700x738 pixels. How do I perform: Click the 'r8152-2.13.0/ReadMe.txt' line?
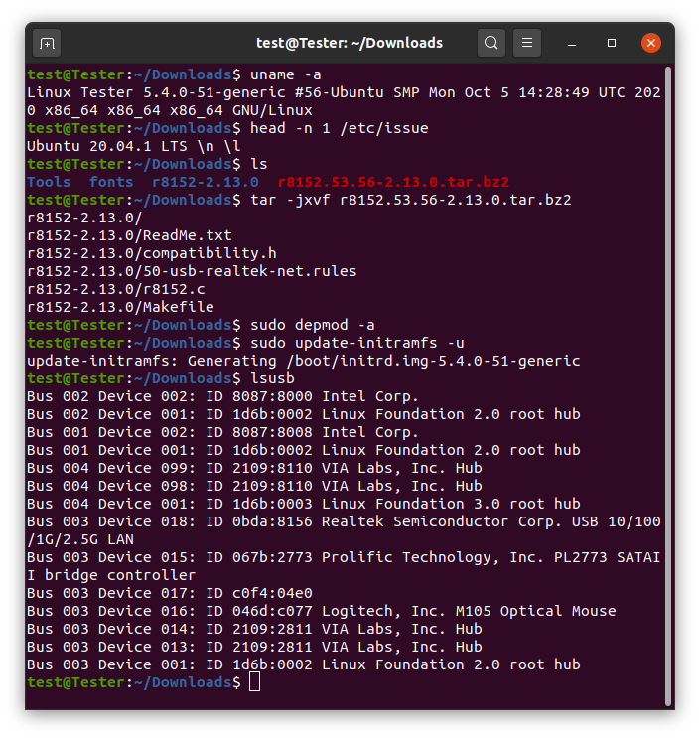(x=129, y=235)
